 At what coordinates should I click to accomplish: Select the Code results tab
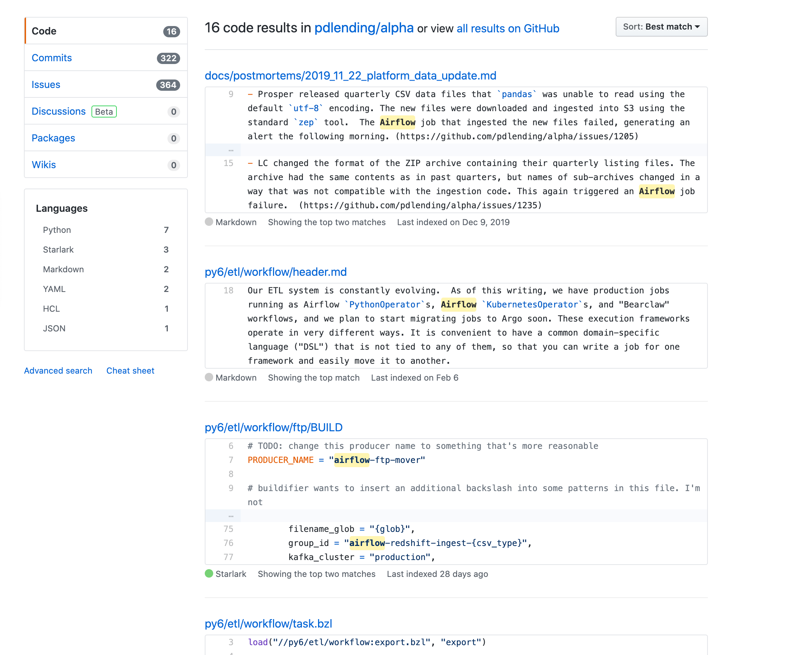point(106,31)
